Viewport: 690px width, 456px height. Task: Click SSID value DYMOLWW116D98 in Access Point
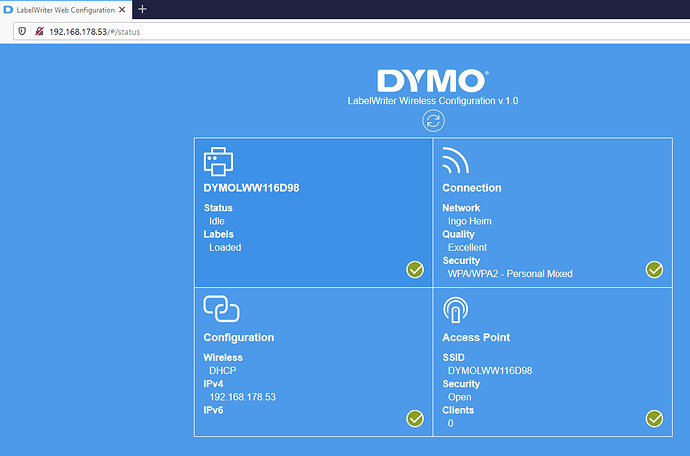coord(490,371)
